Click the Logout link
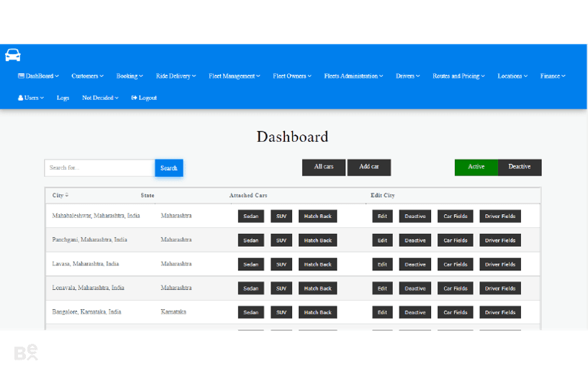 144,98
